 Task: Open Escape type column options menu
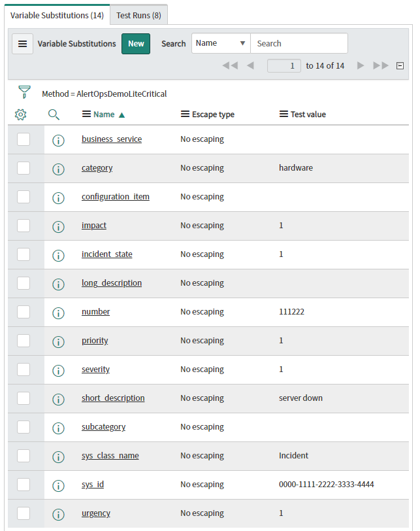tap(185, 114)
